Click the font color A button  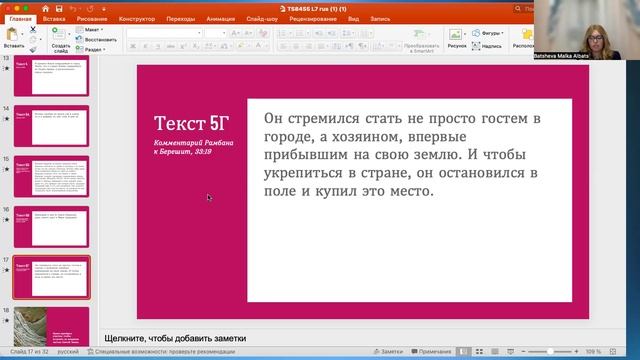point(258,46)
